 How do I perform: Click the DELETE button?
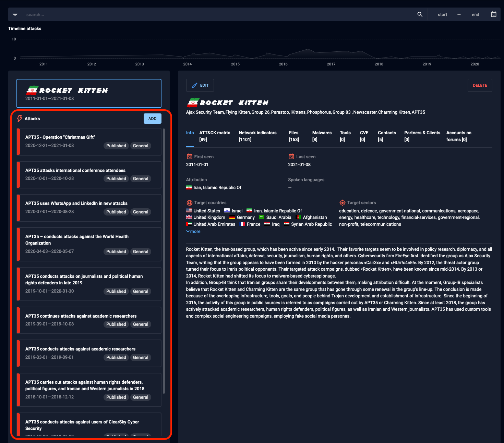(480, 85)
